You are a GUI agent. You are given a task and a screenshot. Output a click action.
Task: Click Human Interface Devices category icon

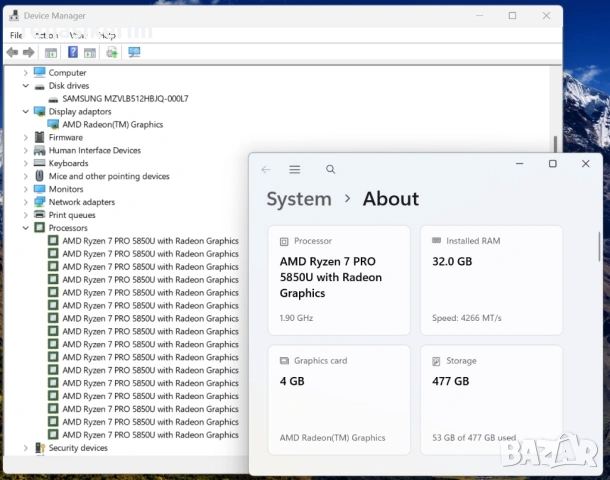pos(39,150)
